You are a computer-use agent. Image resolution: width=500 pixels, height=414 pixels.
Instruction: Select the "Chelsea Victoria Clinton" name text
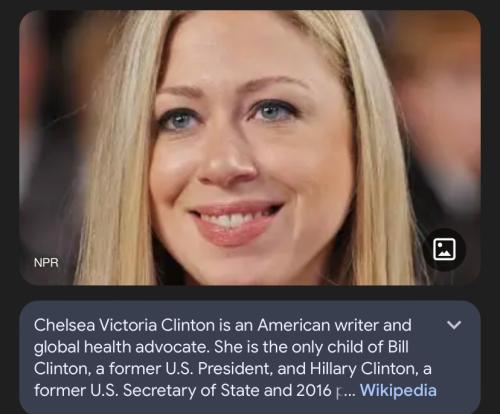[x=124, y=325]
